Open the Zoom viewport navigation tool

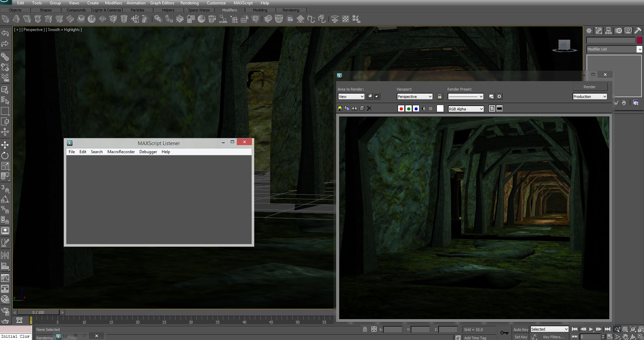[x=617, y=329]
